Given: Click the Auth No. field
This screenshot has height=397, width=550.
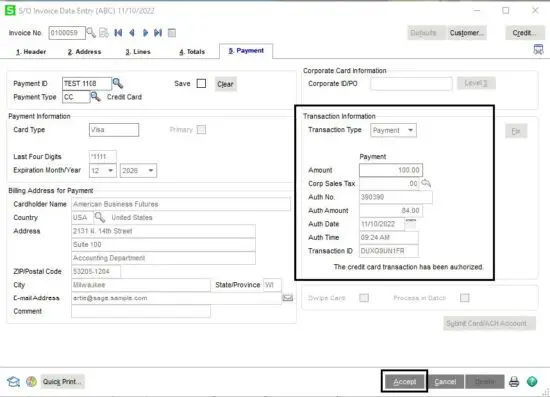Looking at the screenshot, I should click(396, 197).
